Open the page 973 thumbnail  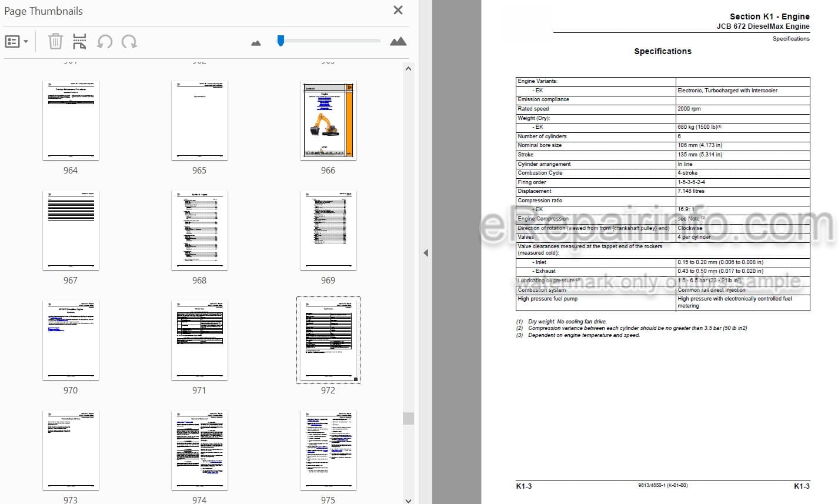tap(71, 450)
